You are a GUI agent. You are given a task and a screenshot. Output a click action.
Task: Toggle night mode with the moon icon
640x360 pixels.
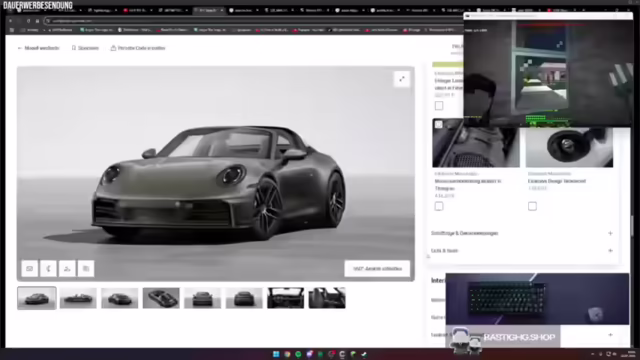click(49, 269)
